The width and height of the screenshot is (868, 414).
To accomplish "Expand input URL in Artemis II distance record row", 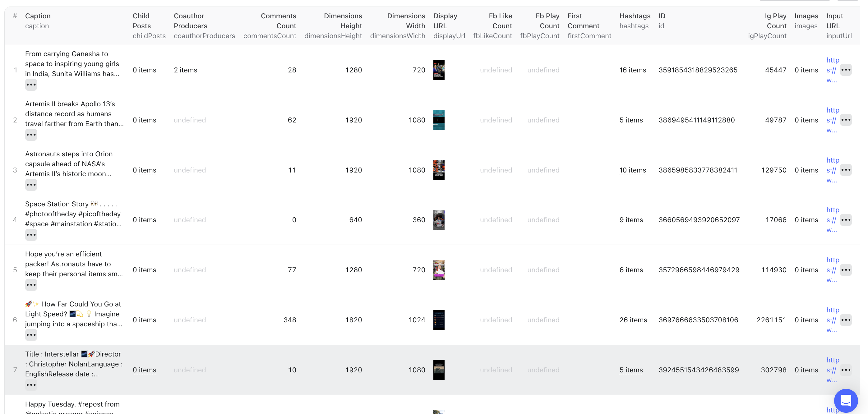I will [846, 120].
